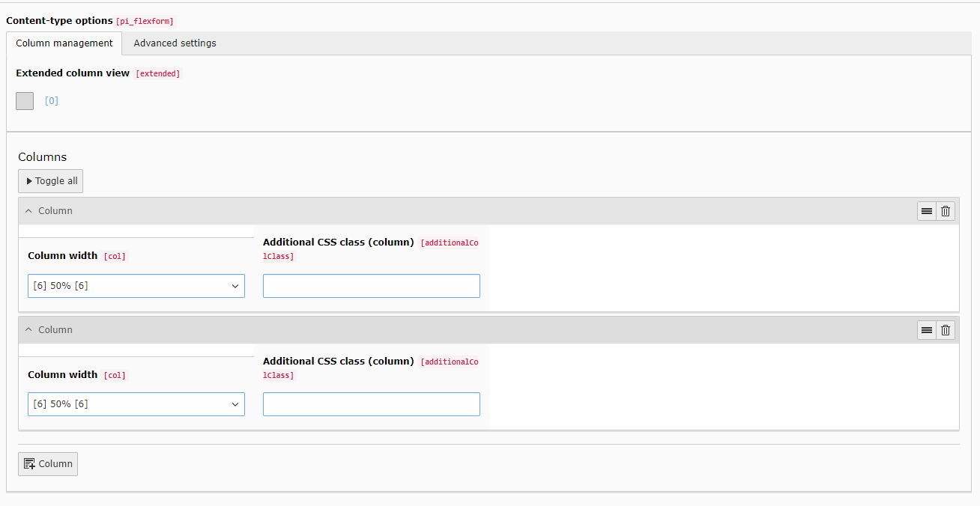
Task: Click the Extended column view label
Action: 73,73
